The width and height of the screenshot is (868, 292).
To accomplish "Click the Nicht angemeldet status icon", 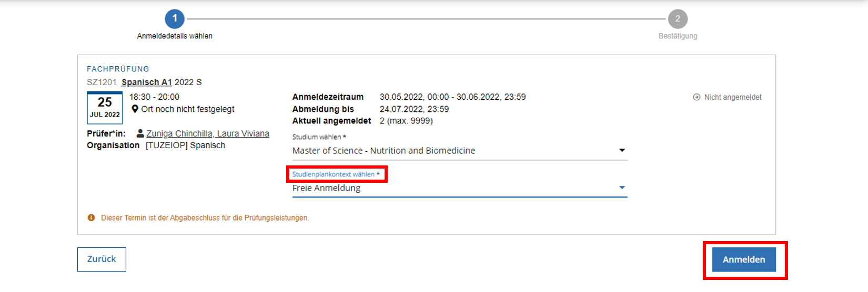I will pyautogui.click(x=697, y=97).
